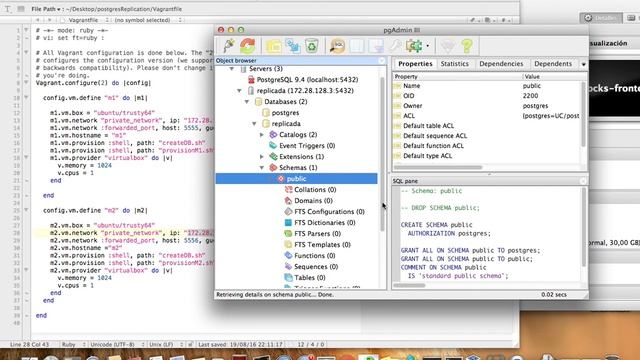Select the postgres database
The image size is (640, 360).
(x=285, y=113)
